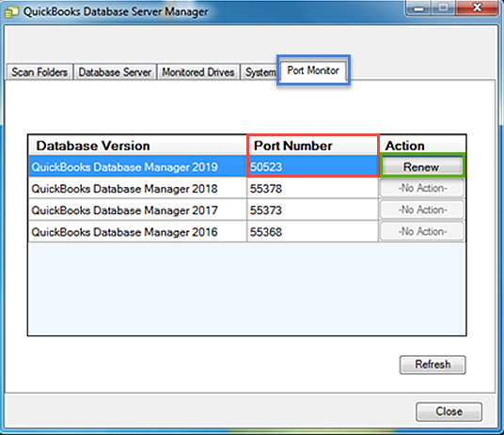Viewport: 504px width, 435px height.
Task: Maximize the Database Server Manager window
Action: click(443, 8)
